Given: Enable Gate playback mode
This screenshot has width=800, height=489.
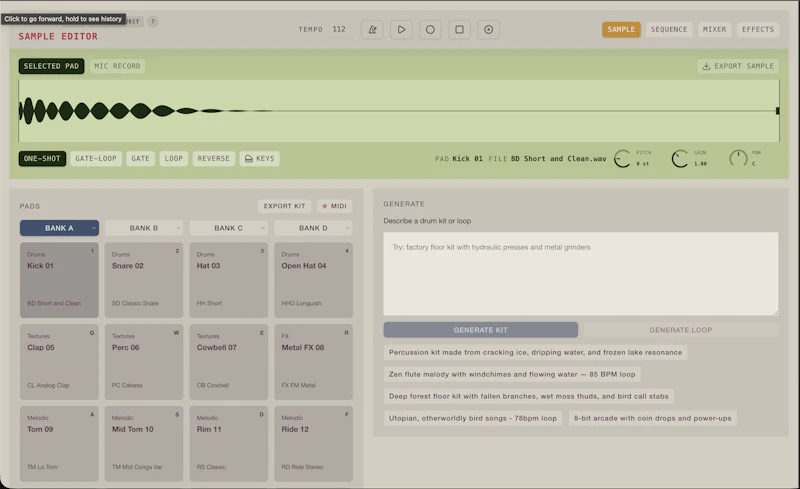Looking at the screenshot, I should [140, 159].
